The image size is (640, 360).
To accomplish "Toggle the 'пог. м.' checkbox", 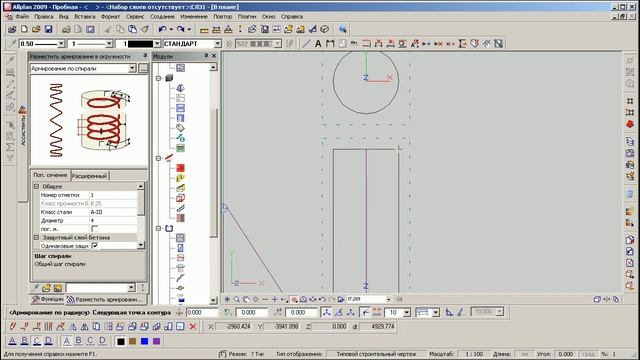I will [95, 229].
